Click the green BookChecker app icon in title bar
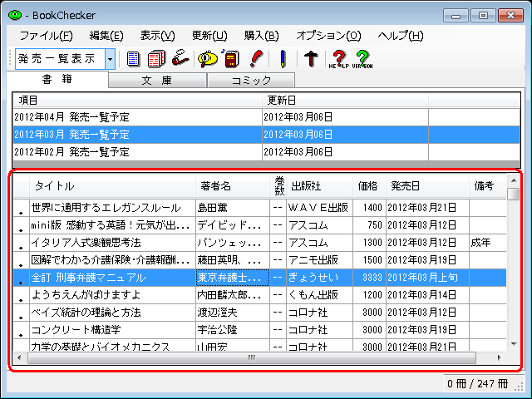The width and height of the screenshot is (532, 399). pos(15,15)
